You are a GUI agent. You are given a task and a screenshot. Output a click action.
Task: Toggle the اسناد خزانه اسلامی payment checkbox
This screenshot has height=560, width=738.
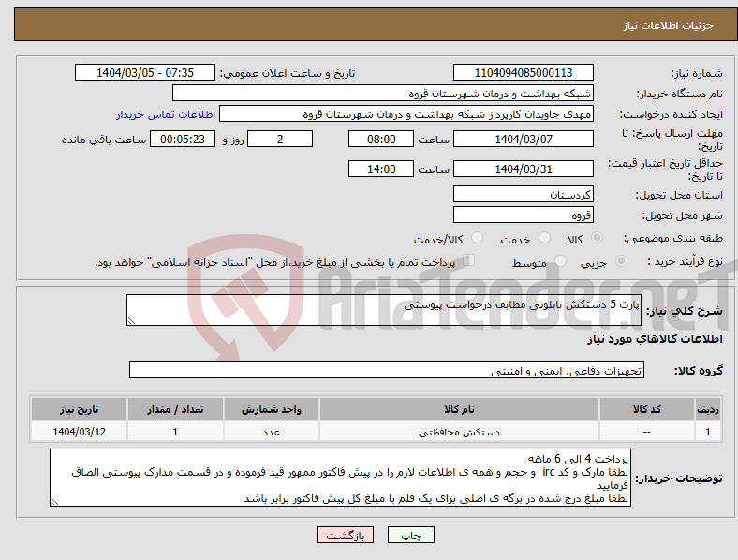click(469, 260)
